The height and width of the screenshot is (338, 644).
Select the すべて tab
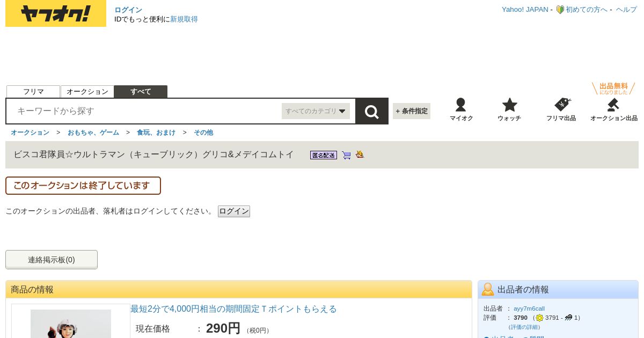click(141, 92)
